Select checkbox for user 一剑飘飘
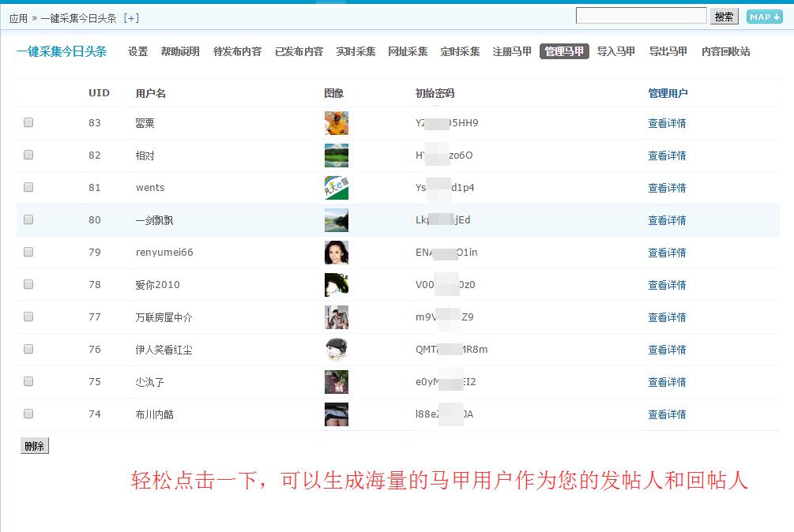 (28, 220)
